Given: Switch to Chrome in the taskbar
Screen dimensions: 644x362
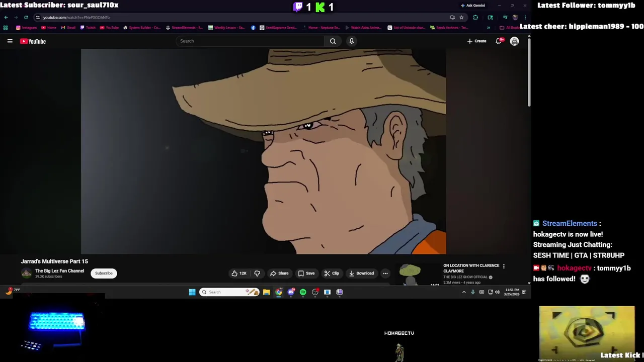Looking at the screenshot, I should click(279, 292).
